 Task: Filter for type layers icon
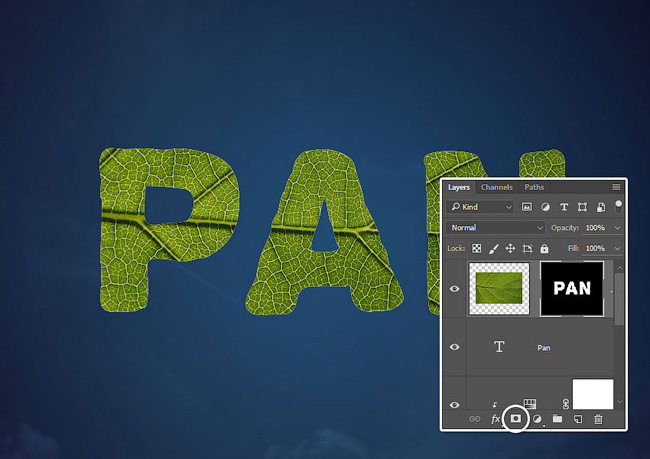pos(564,207)
